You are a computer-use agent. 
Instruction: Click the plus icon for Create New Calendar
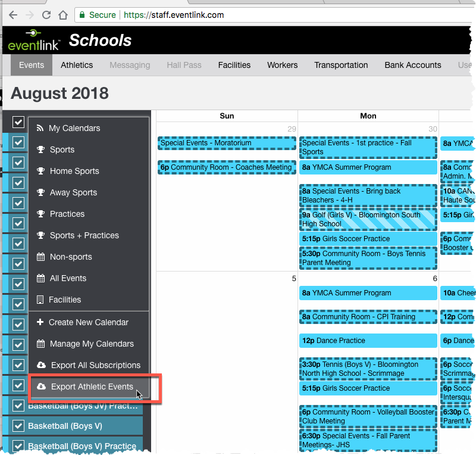[x=40, y=322]
